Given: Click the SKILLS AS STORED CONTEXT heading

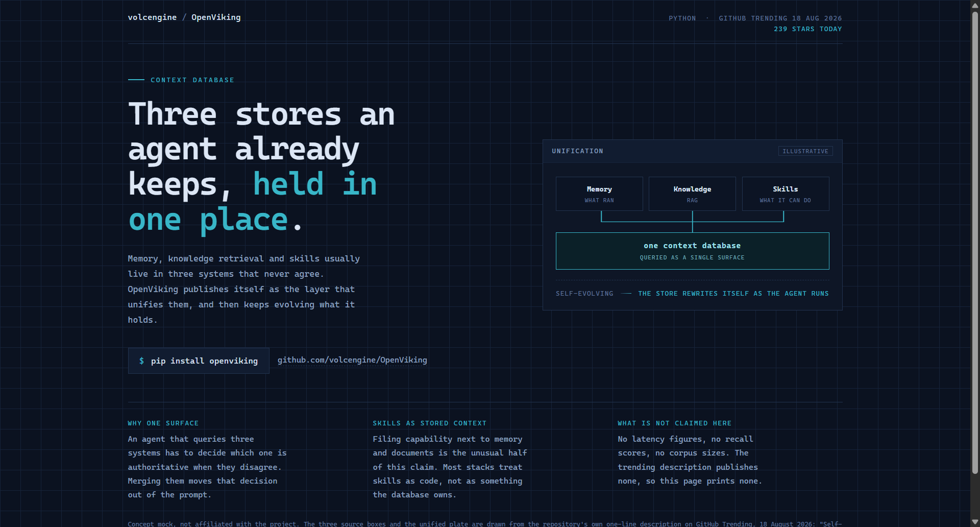Looking at the screenshot, I should [x=430, y=423].
